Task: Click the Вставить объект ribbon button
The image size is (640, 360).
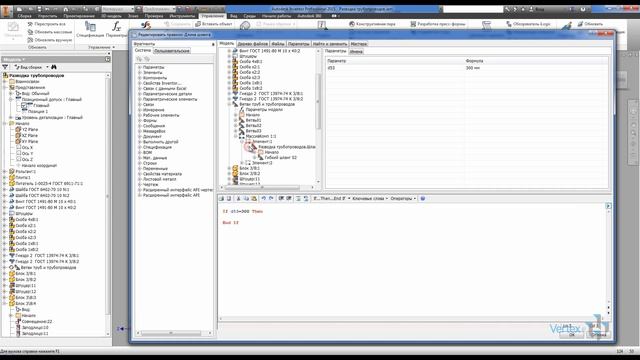Action: click(214, 24)
